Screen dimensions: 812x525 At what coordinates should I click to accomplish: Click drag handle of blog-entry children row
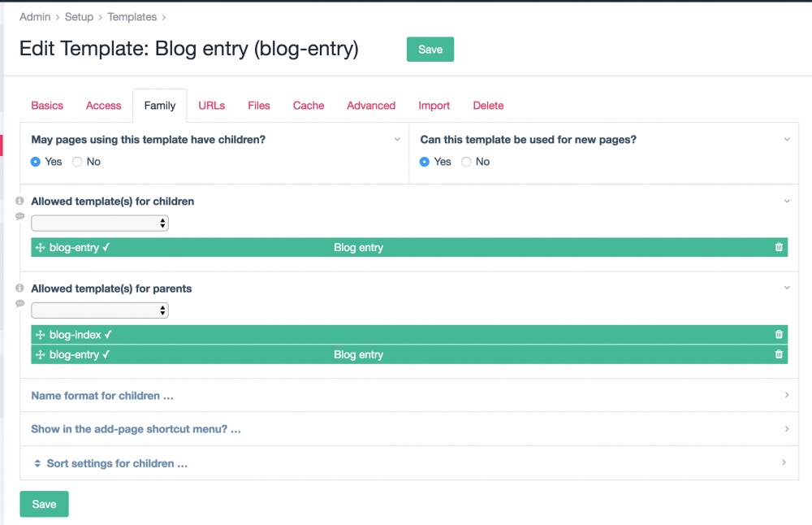pos(40,248)
